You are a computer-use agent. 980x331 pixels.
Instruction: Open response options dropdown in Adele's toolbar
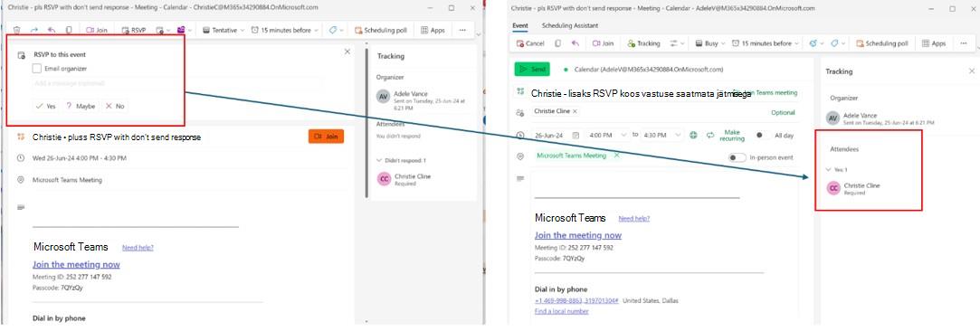click(x=677, y=43)
